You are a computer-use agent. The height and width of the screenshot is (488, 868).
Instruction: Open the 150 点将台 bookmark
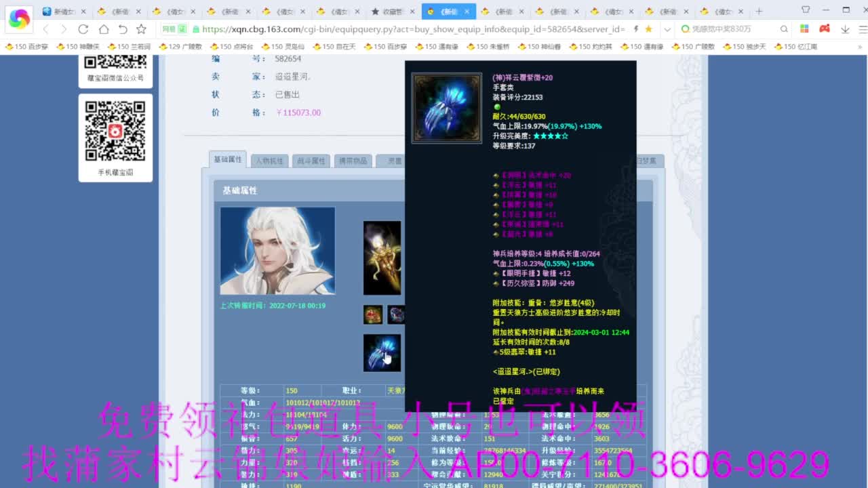[231, 46]
